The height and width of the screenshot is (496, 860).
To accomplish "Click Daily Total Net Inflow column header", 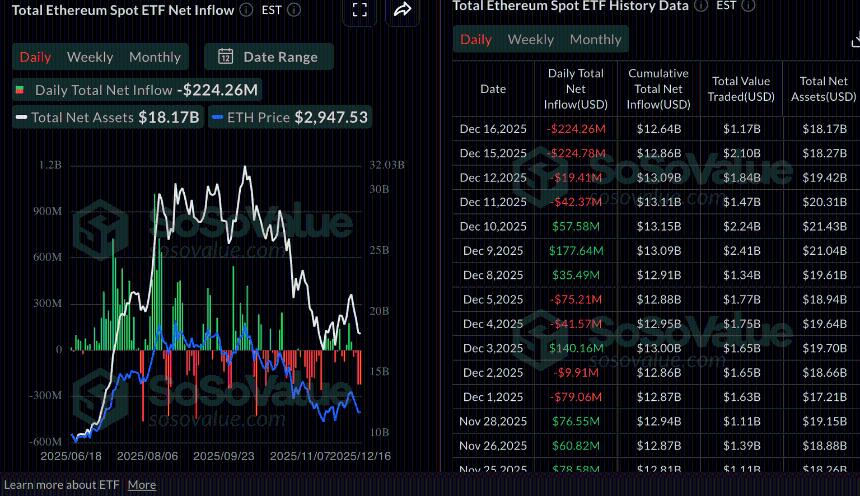I will pos(576,88).
